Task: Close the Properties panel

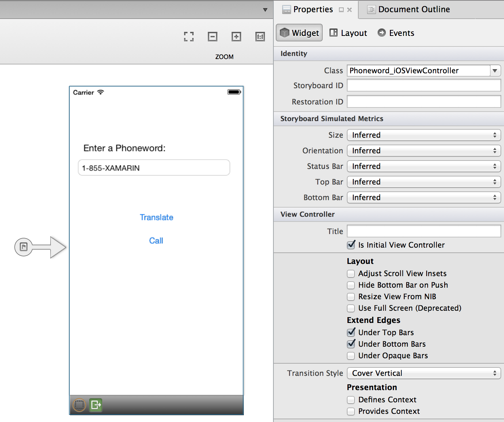Action: tap(349, 10)
